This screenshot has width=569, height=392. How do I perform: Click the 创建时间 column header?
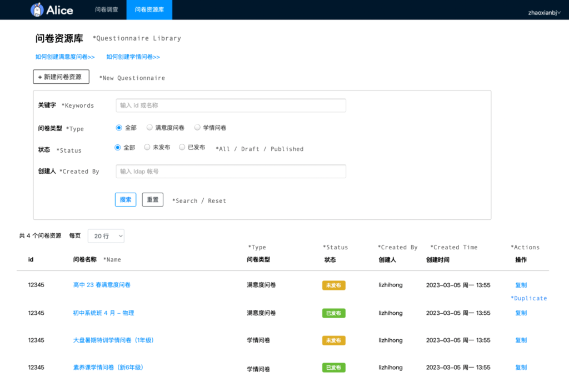coord(438,260)
